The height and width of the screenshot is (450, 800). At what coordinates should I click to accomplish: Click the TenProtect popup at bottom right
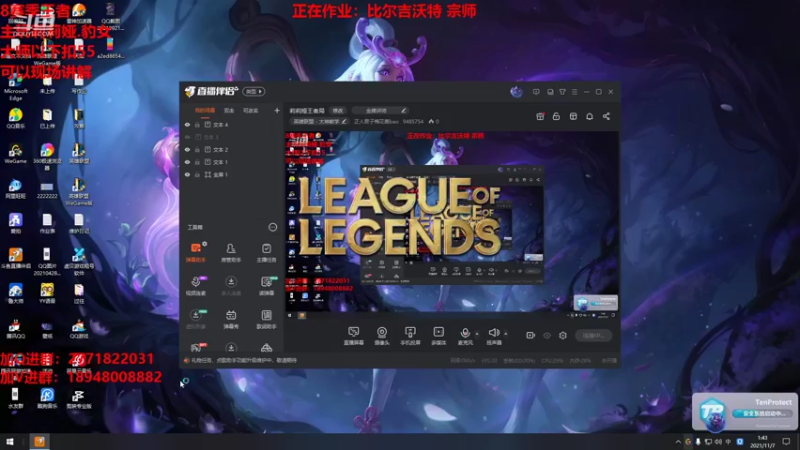coord(744,411)
